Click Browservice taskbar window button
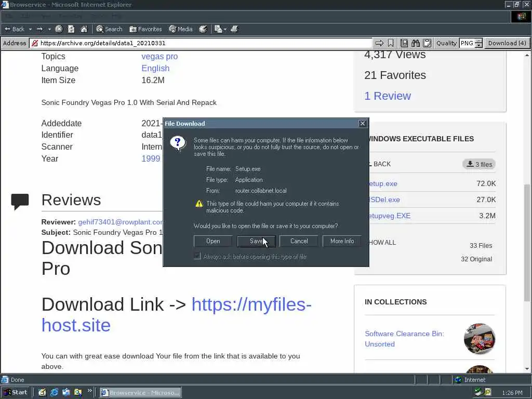The width and height of the screenshot is (532, 399). coord(140,393)
